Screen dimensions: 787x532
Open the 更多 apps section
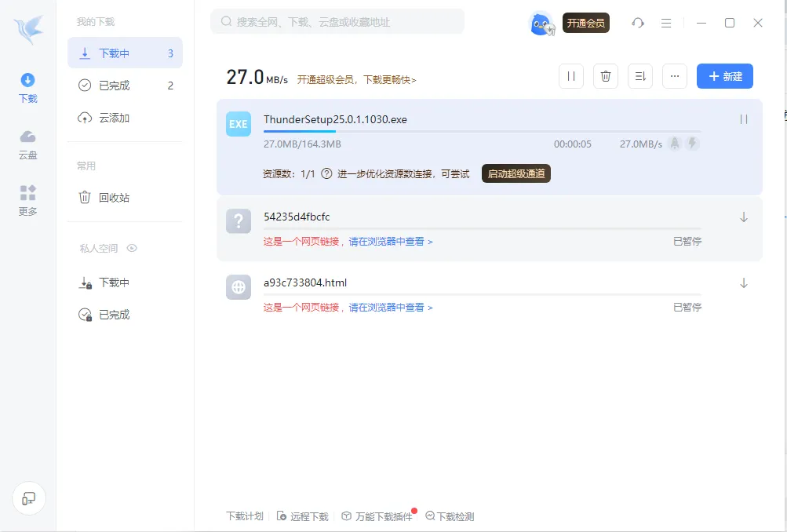(x=27, y=201)
